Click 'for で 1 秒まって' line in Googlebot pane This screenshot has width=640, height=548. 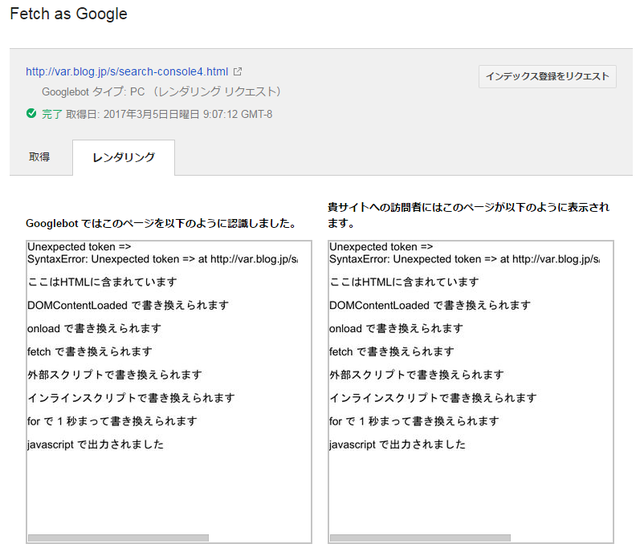112,422
